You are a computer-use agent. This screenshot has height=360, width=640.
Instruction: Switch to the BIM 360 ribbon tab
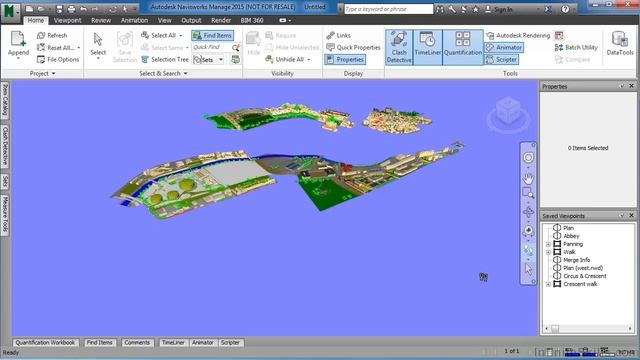[x=252, y=20]
